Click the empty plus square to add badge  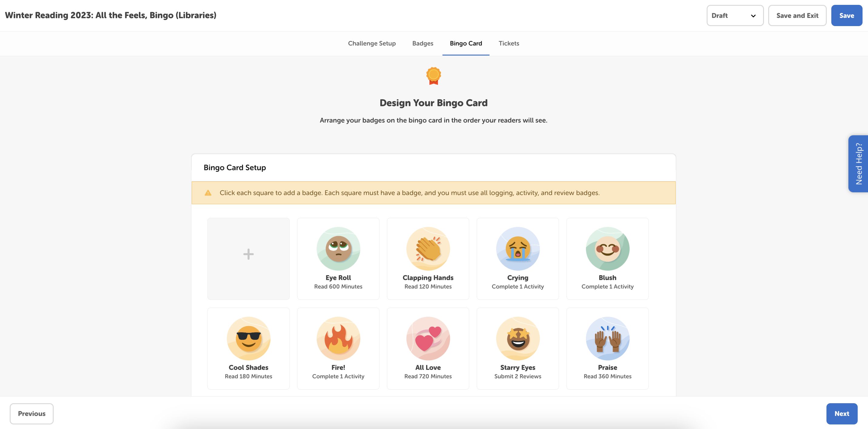coord(248,258)
